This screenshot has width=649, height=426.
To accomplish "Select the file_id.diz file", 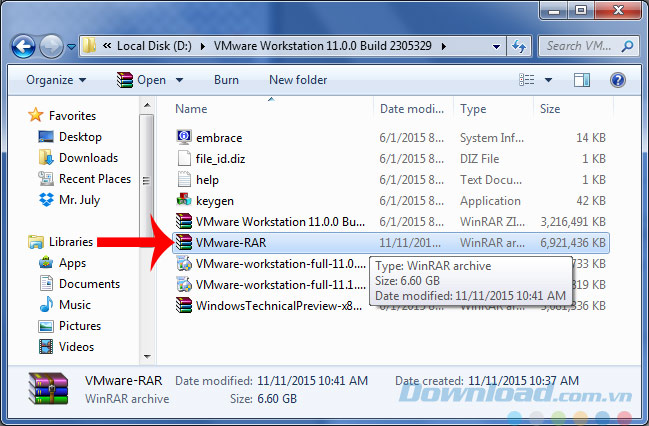I will (x=391, y=159).
